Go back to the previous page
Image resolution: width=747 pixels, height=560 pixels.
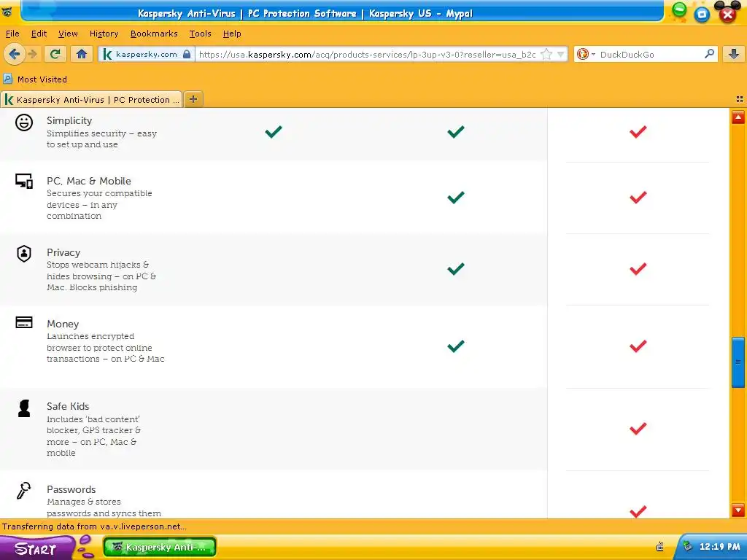tap(15, 54)
